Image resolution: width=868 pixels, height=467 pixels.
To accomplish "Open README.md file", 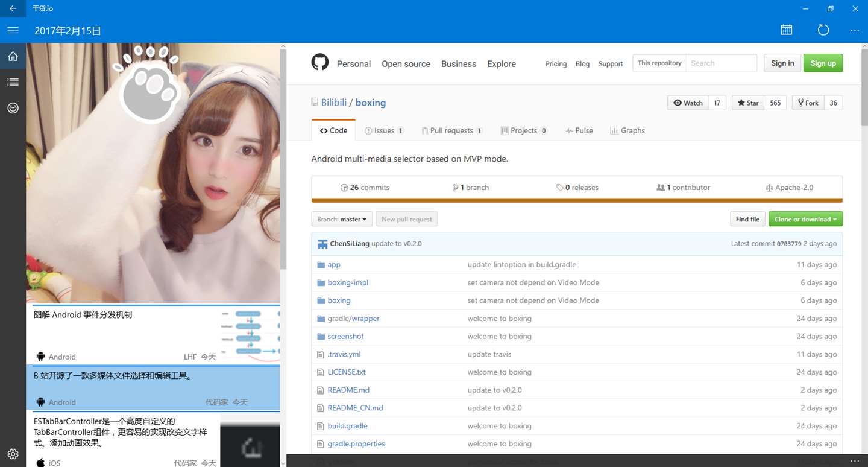I will coord(348,390).
